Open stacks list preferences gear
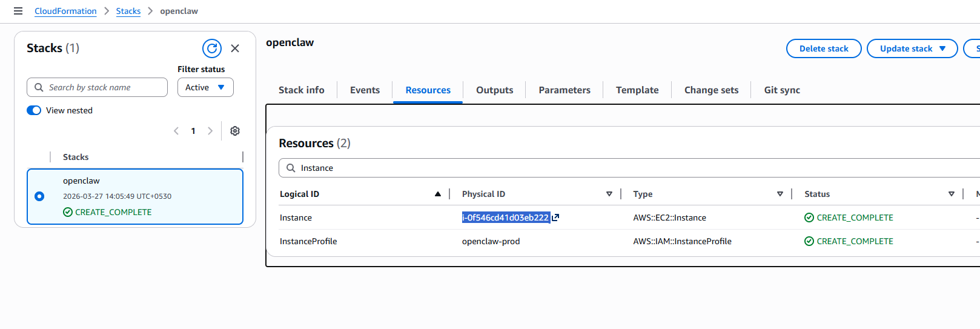 point(235,131)
